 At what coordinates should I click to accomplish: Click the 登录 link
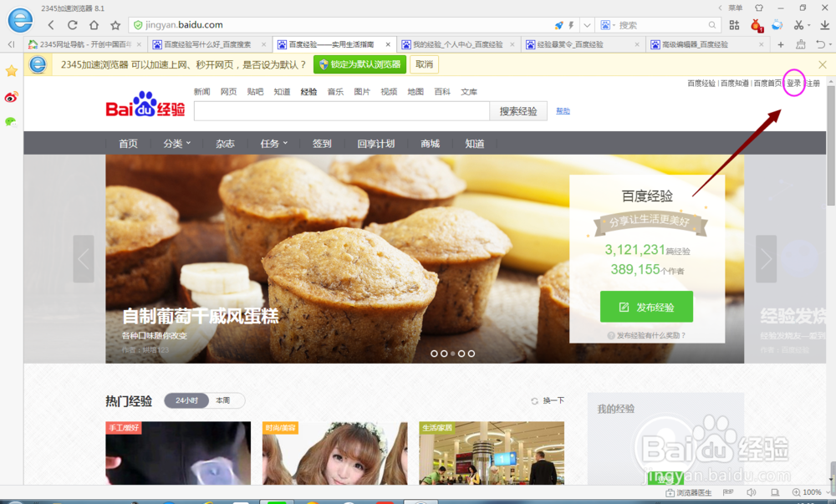pos(794,83)
